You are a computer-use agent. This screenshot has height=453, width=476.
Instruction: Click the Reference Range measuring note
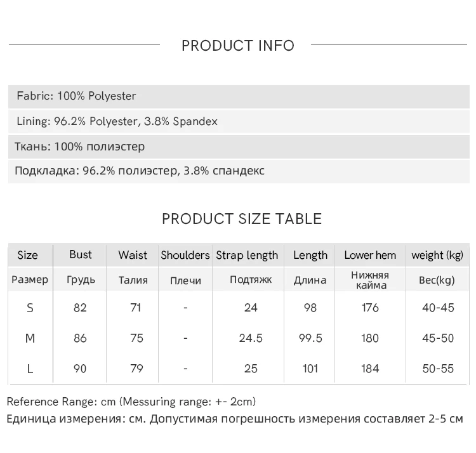tap(131, 402)
